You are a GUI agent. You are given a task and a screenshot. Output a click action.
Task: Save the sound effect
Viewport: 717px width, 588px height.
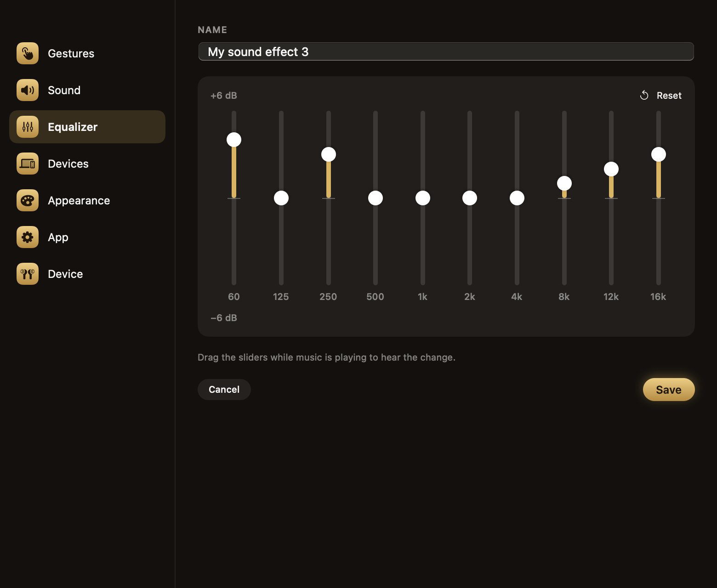pyautogui.click(x=669, y=390)
